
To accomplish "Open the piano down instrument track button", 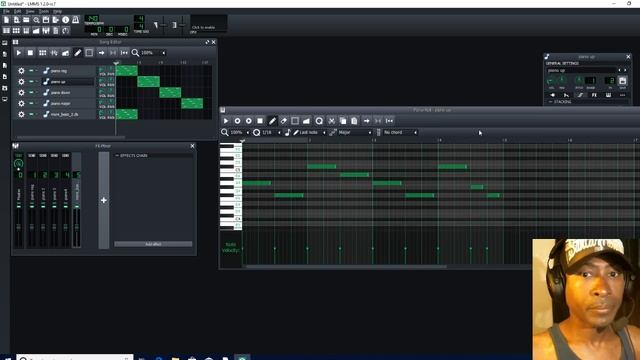I will 68,93.
